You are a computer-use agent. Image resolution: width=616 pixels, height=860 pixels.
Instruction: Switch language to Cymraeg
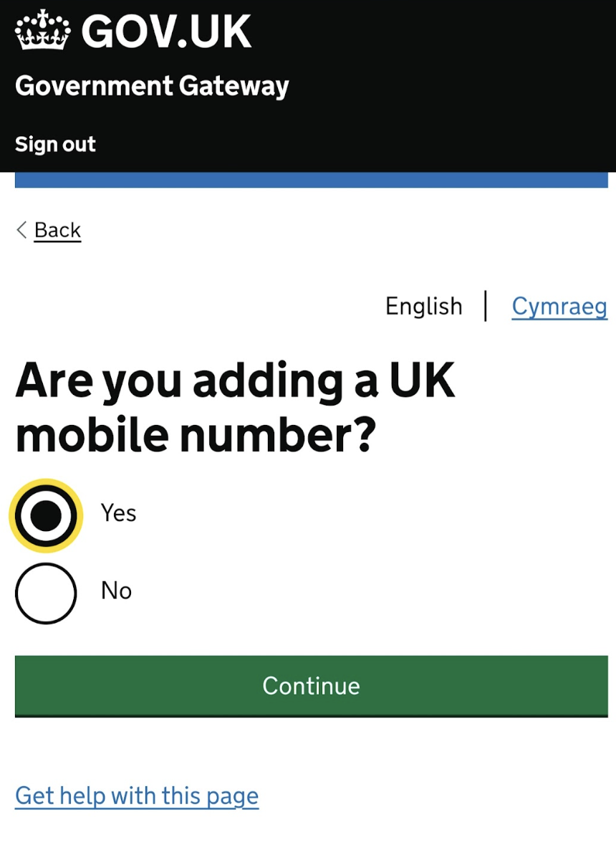[559, 307]
